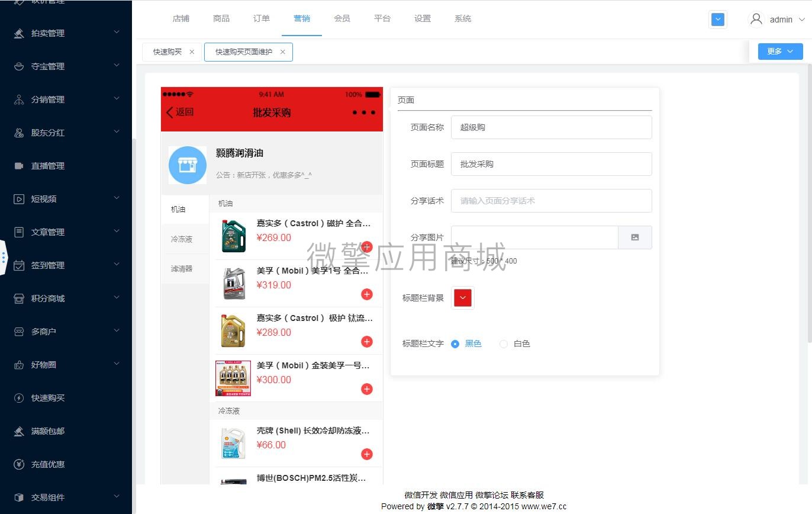Open 快速购买 via its lightning icon
The width and height of the screenshot is (812, 514).
point(19,398)
